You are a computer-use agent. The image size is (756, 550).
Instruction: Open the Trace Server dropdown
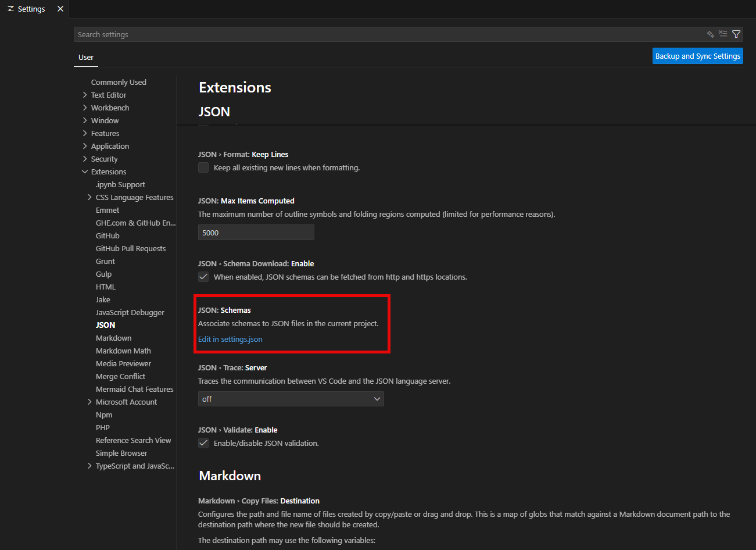coord(291,399)
